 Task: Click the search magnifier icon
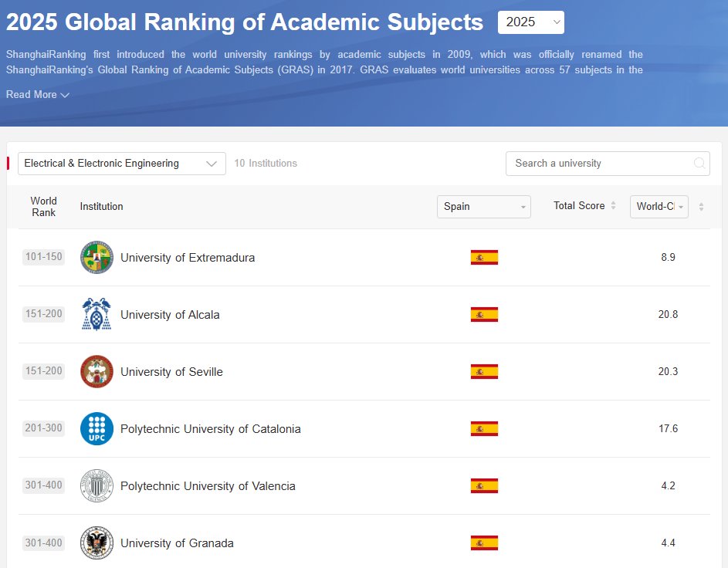699,164
